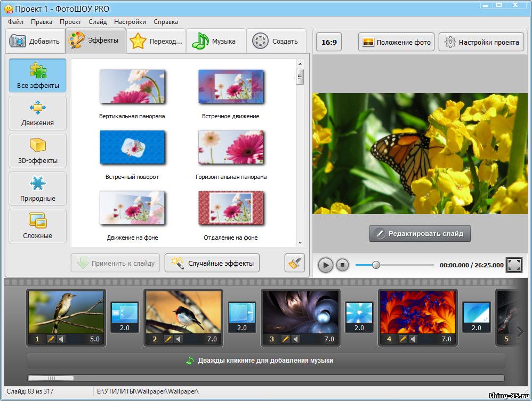This screenshot has height=401, width=532.
Task: Open the Справка menu
Action: [x=166, y=22]
